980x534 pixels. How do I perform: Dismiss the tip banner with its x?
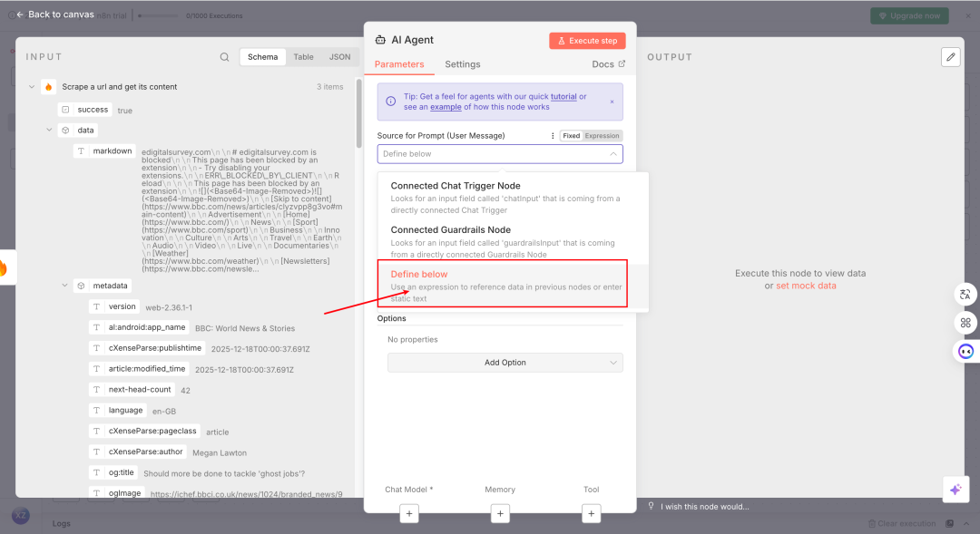pos(612,102)
